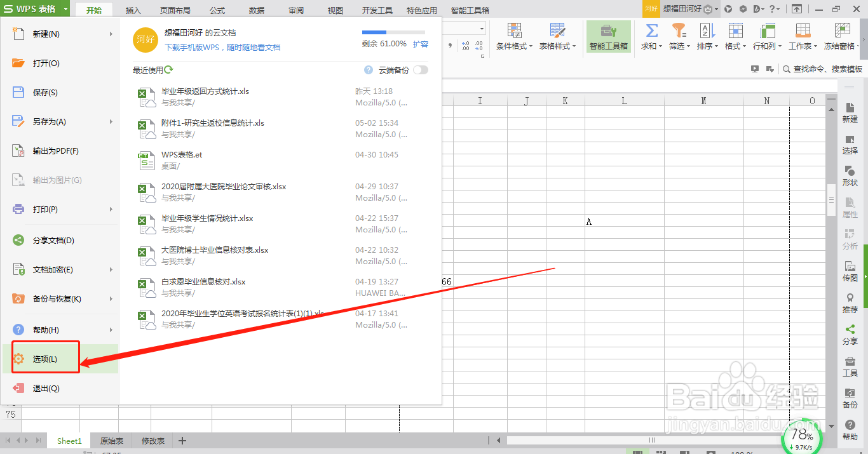
Task: Switch to the 公式 tab
Action: click(217, 10)
